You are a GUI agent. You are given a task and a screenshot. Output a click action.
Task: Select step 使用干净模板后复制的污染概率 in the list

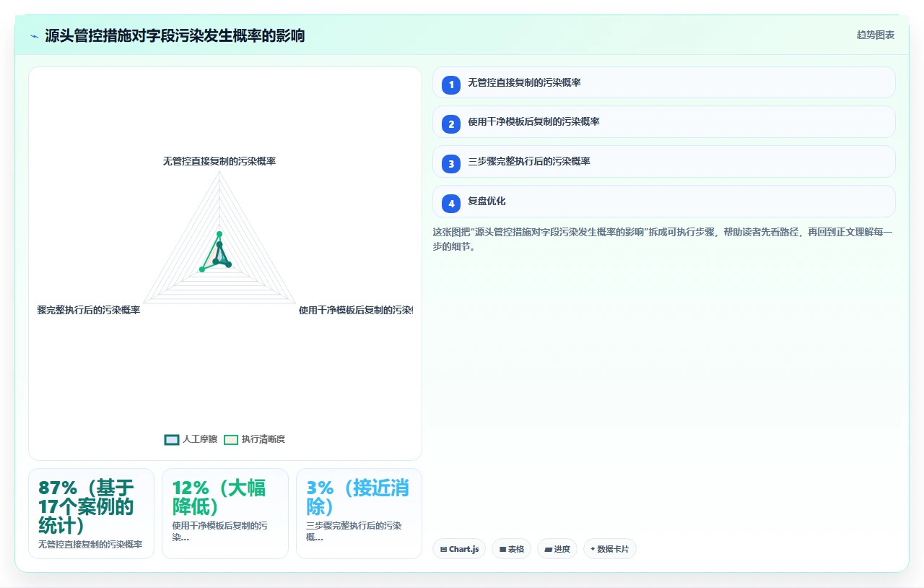(x=663, y=122)
